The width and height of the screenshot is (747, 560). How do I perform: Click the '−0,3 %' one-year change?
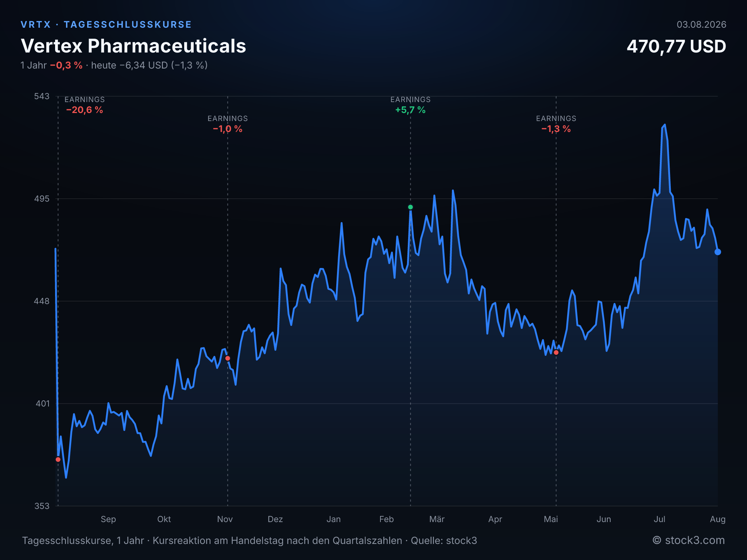point(66,65)
